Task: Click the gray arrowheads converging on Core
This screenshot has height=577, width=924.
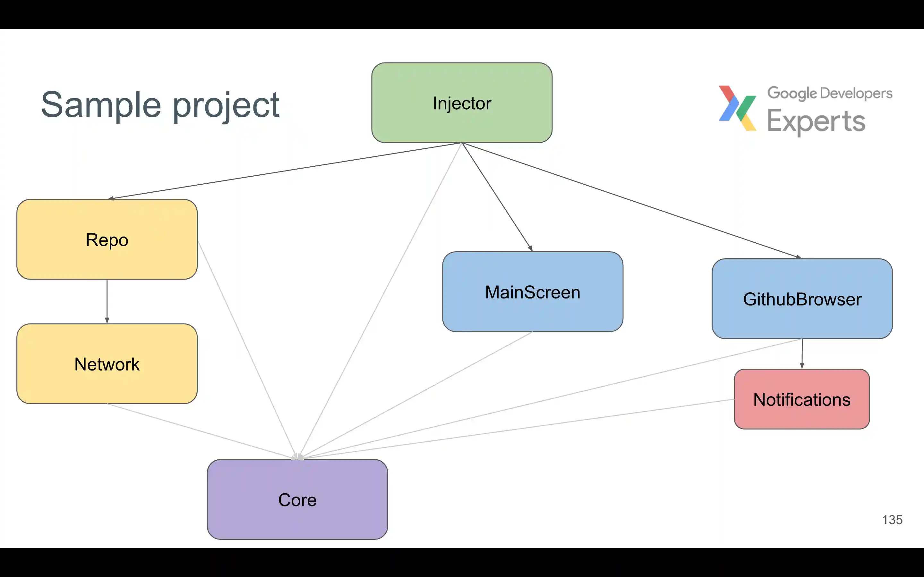Action: 297,456
